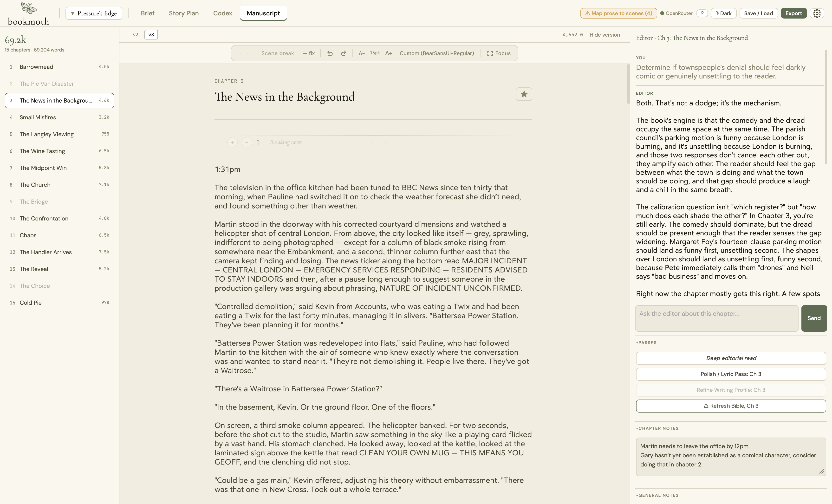The height and width of the screenshot is (504, 832).
Task: Collapse the Chapter Notes section
Action: pyautogui.click(x=657, y=428)
